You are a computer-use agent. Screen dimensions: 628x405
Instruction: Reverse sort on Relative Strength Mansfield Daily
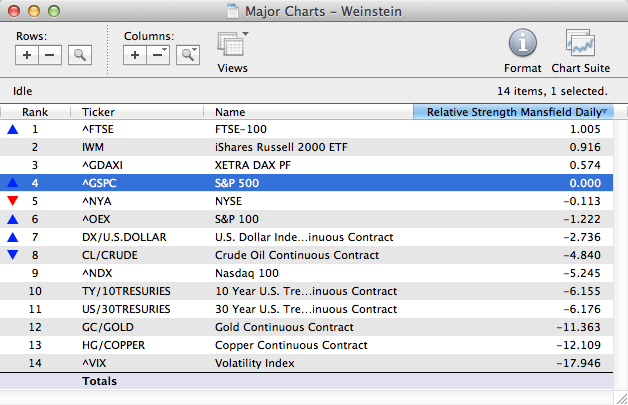pos(516,112)
